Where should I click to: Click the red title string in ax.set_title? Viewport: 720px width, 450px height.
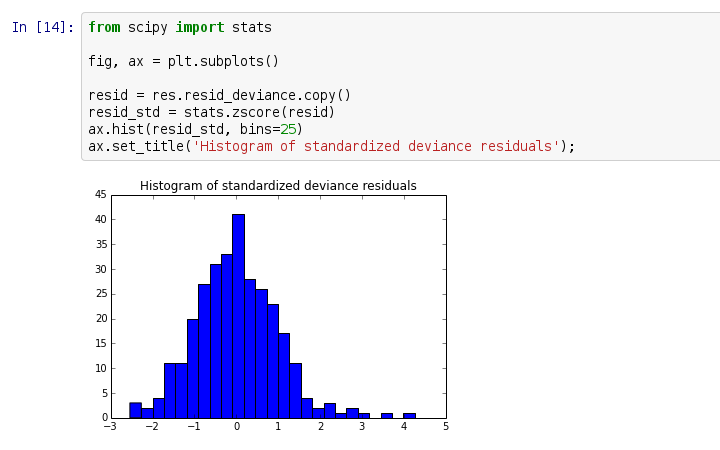pos(375,146)
